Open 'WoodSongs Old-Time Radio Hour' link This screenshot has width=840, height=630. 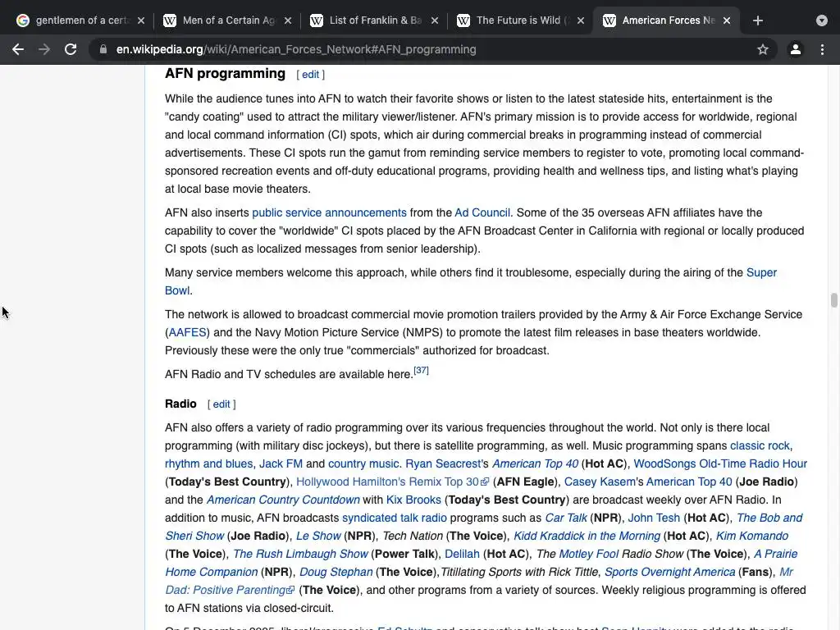point(720,464)
